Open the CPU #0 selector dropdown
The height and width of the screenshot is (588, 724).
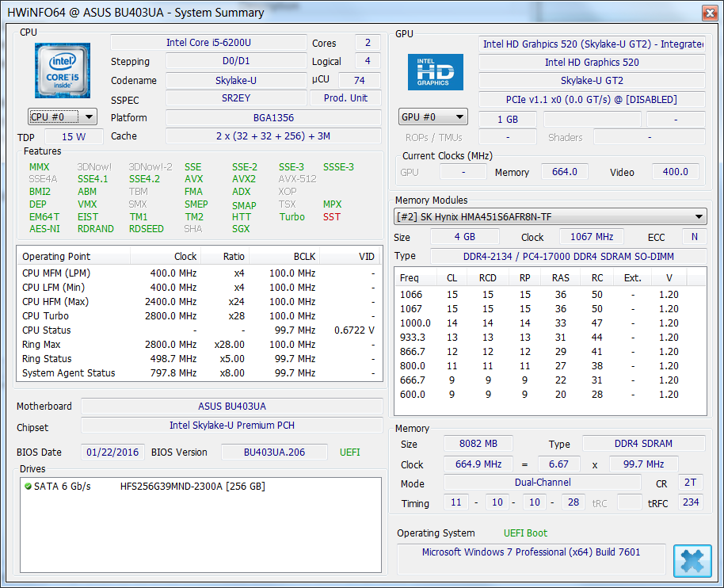pyautogui.click(x=63, y=116)
